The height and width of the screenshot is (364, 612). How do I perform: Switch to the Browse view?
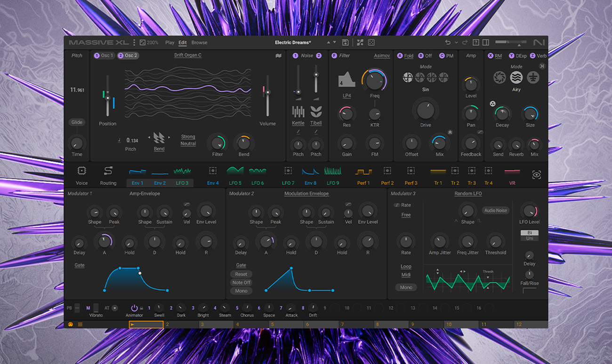click(199, 42)
